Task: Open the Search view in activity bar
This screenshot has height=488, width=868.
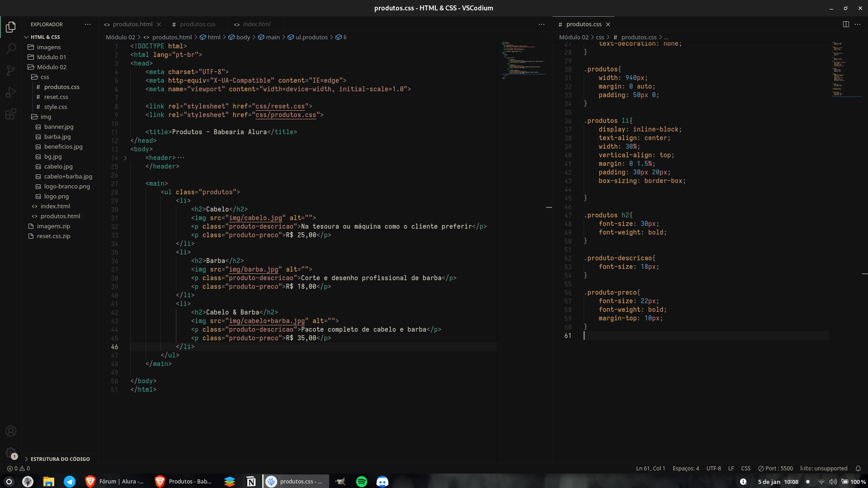Action: (11, 48)
